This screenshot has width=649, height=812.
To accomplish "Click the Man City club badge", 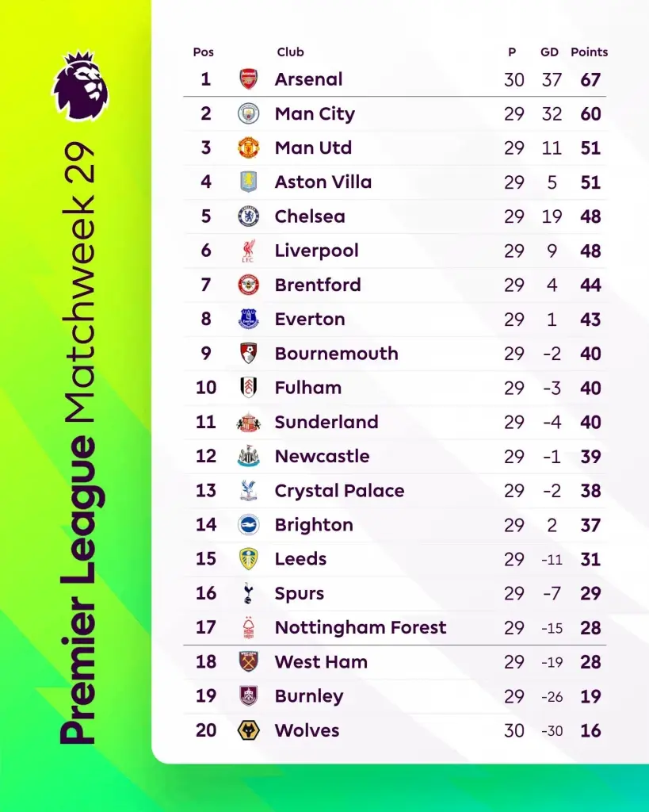I will tap(249, 113).
